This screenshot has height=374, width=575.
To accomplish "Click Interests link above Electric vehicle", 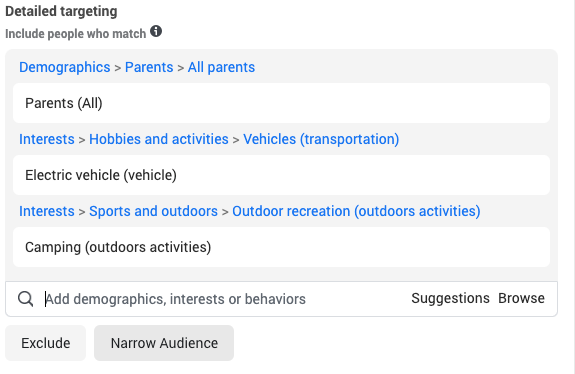I will (47, 139).
